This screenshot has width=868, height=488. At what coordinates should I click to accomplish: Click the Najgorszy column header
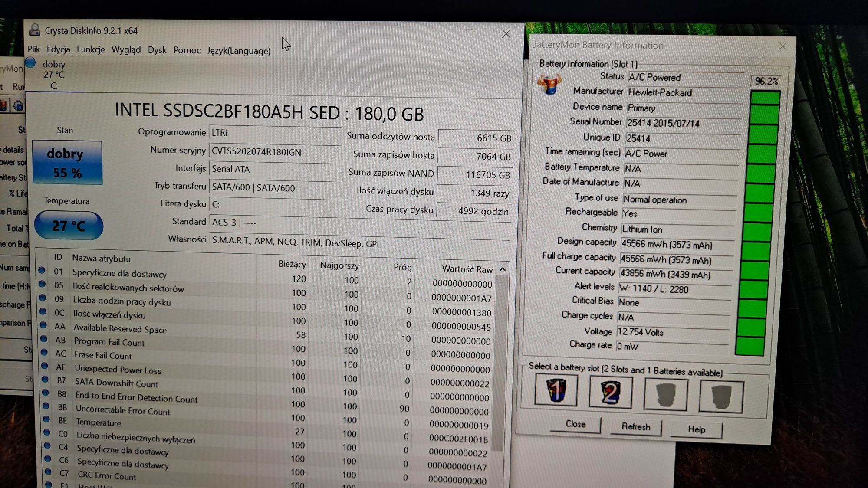(339, 265)
